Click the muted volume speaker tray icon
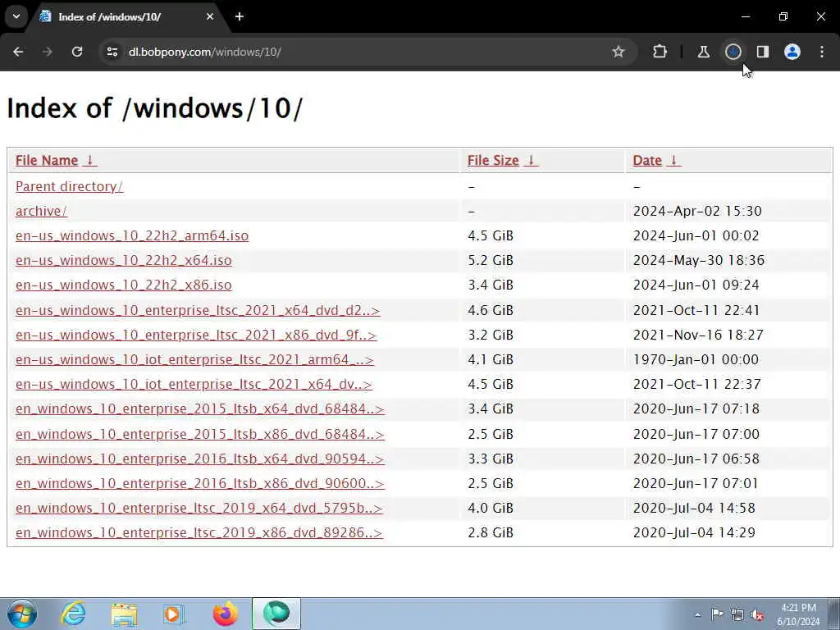The image size is (840, 630). click(x=757, y=614)
